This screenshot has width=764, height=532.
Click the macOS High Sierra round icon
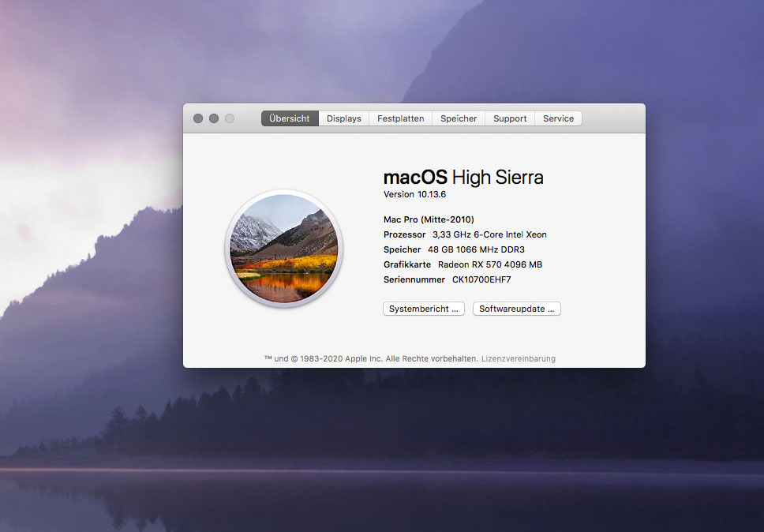click(283, 248)
